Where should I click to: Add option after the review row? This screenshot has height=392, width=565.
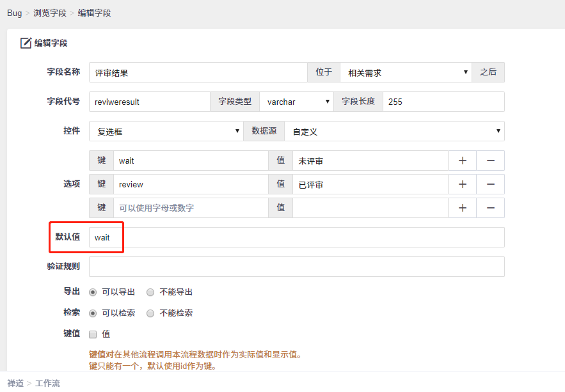(x=463, y=184)
